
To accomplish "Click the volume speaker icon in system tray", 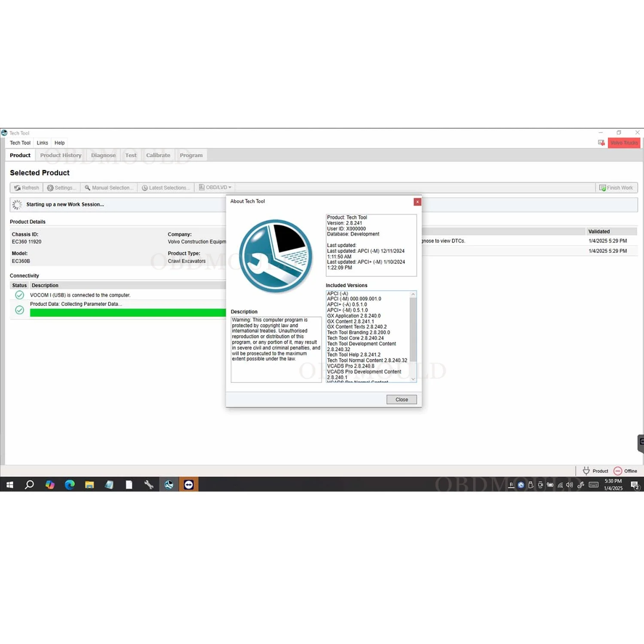I will pyautogui.click(x=570, y=485).
